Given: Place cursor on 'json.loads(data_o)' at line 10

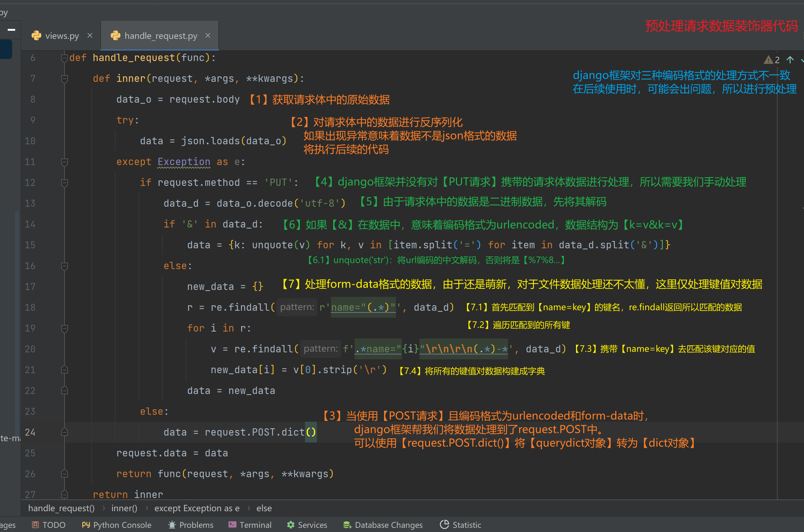Looking at the screenshot, I should [x=234, y=141].
